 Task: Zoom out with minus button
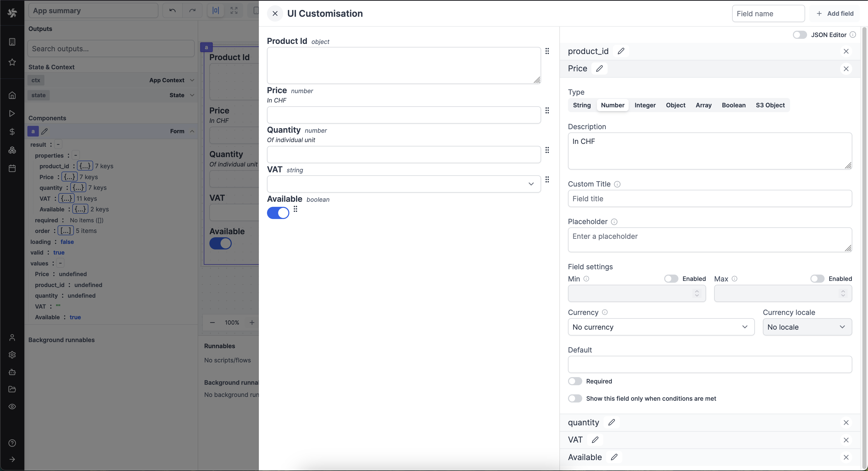pyautogui.click(x=212, y=323)
